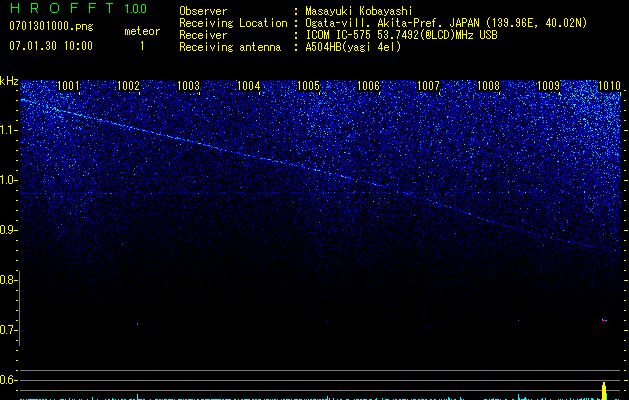Click the 1010 time marker
The height and width of the screenshot is (400, 629).
(609, 86)
